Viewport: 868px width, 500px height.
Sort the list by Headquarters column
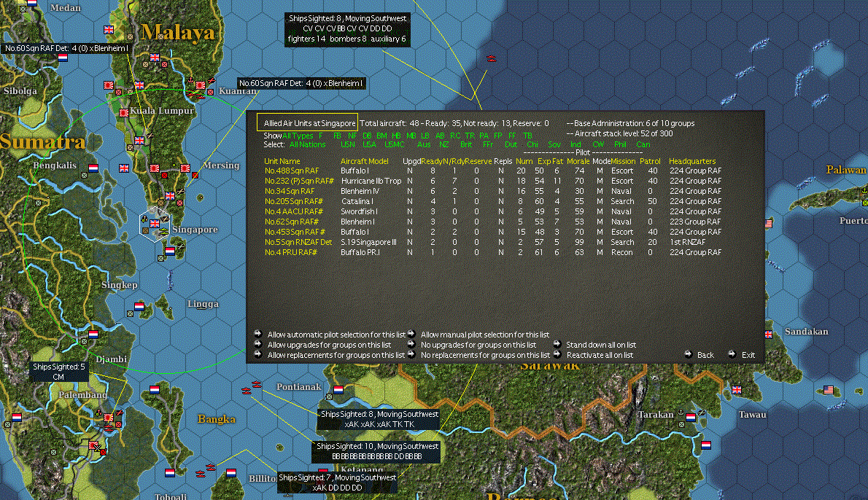[692, 161]
